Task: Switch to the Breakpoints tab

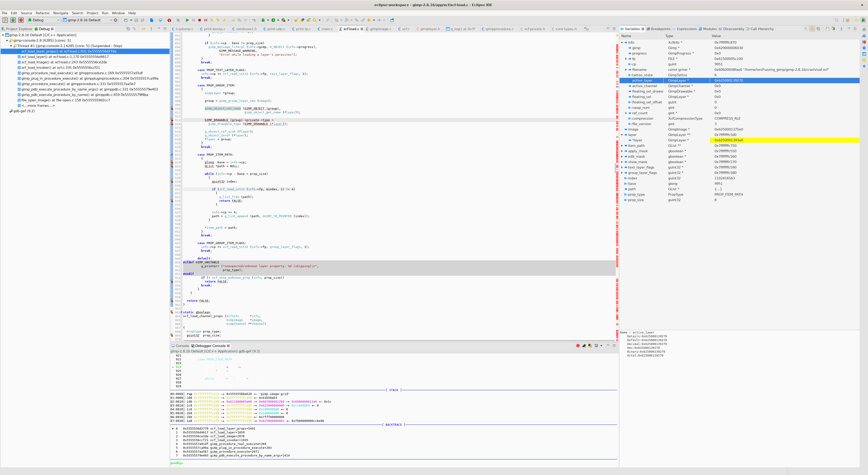Action: pos(658,29)
